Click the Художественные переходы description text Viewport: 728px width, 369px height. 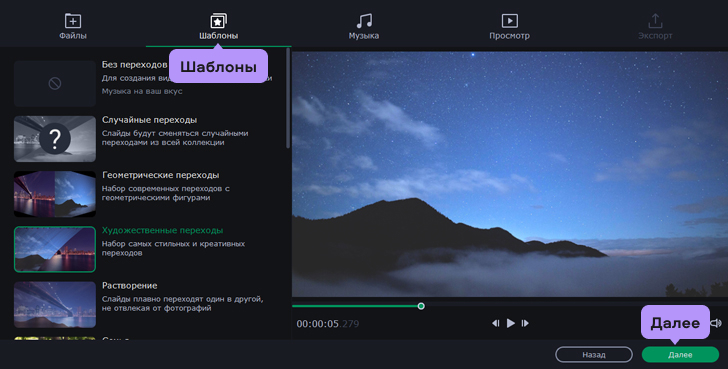173,248
